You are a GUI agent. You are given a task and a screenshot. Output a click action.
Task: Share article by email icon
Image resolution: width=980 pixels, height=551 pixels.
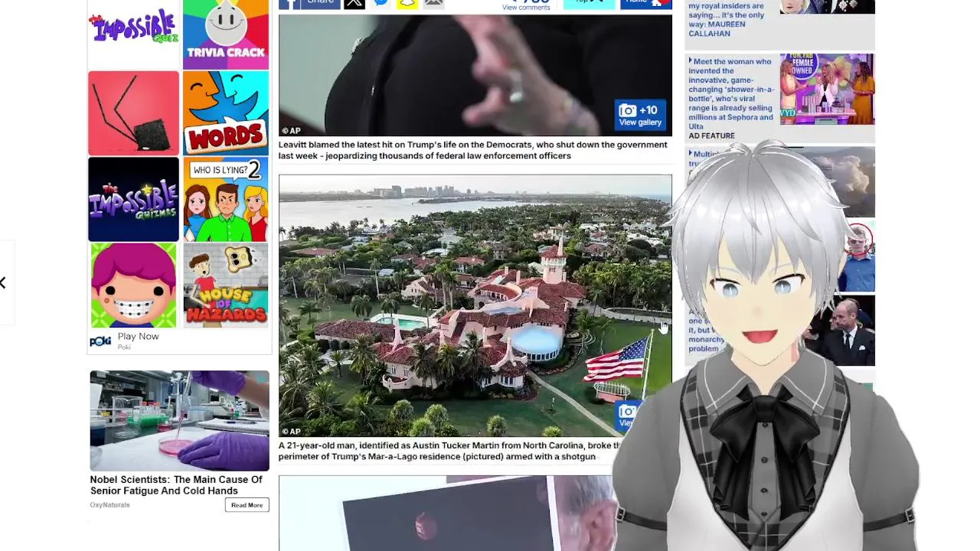[x=433, y=3]
